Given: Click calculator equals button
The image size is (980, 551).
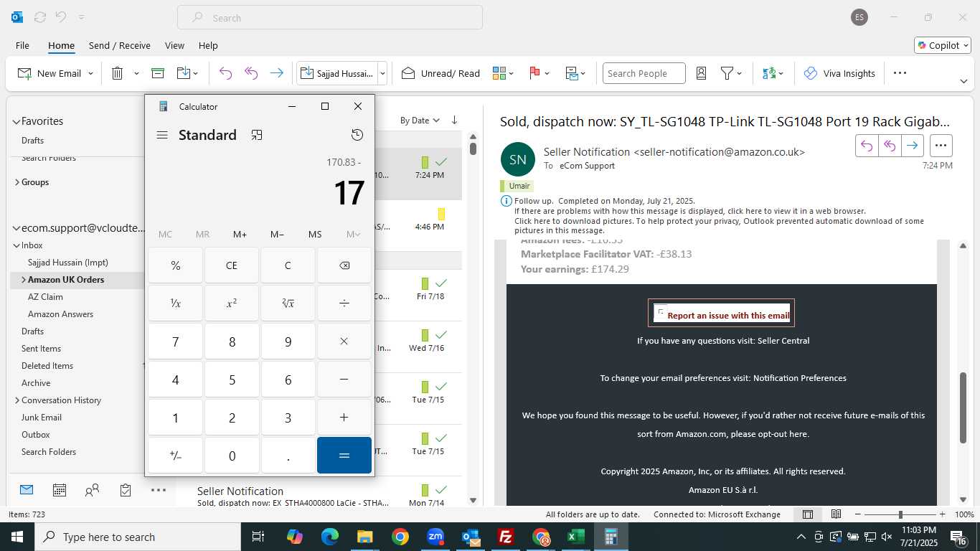Looking at the screenshot, I should tap(344, 456).
